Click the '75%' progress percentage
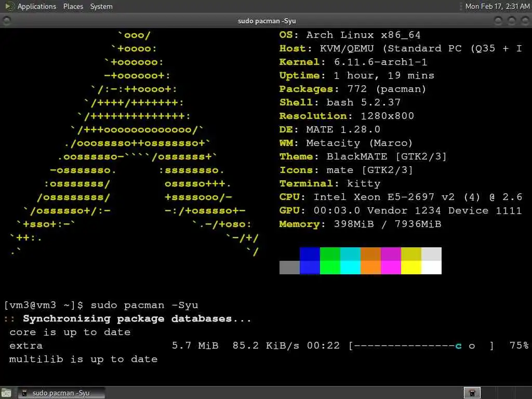The width and height of the screenshot is (532, 399). pos(519,345)
